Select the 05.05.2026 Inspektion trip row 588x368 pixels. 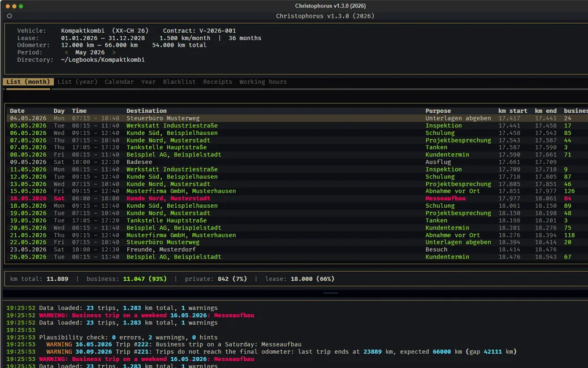[297, 126]
